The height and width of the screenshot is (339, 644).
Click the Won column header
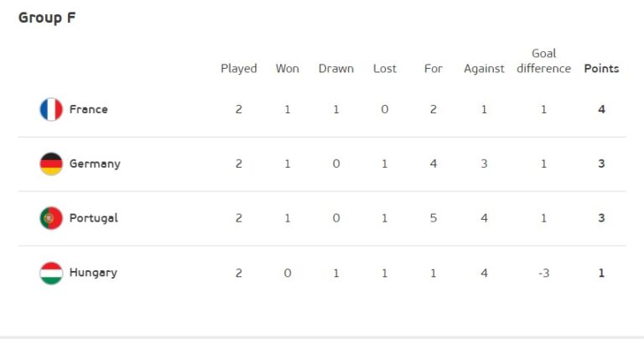[x=288, y=69]
